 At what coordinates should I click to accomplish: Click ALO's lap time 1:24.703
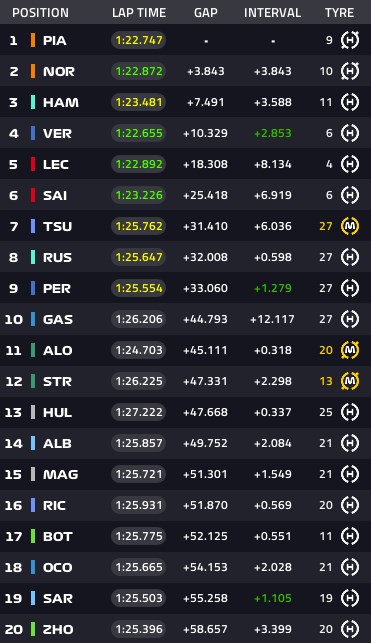pyautogui.click(x=139, y=350)
